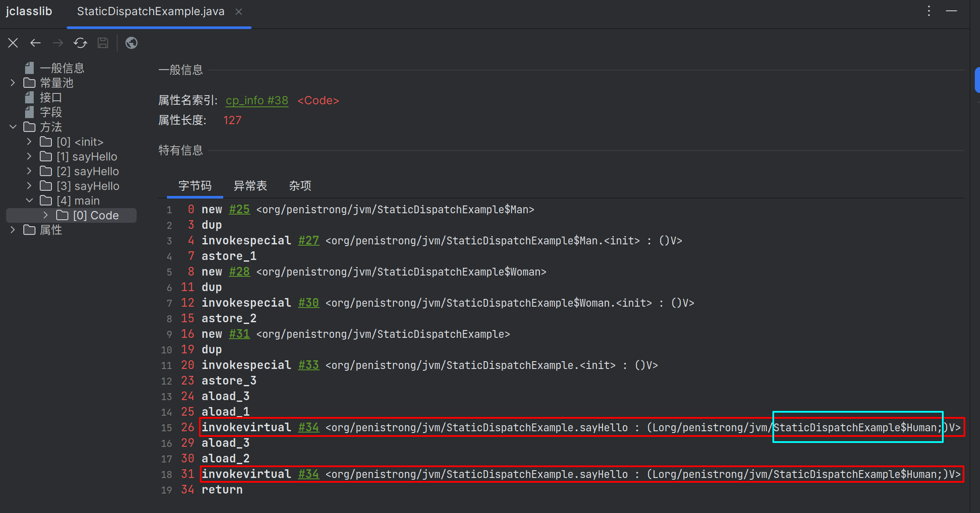Image resolution: width=980 pixels, height=513 pixels.
Task: Open constant pool link #31
Action: pos(239,334)
